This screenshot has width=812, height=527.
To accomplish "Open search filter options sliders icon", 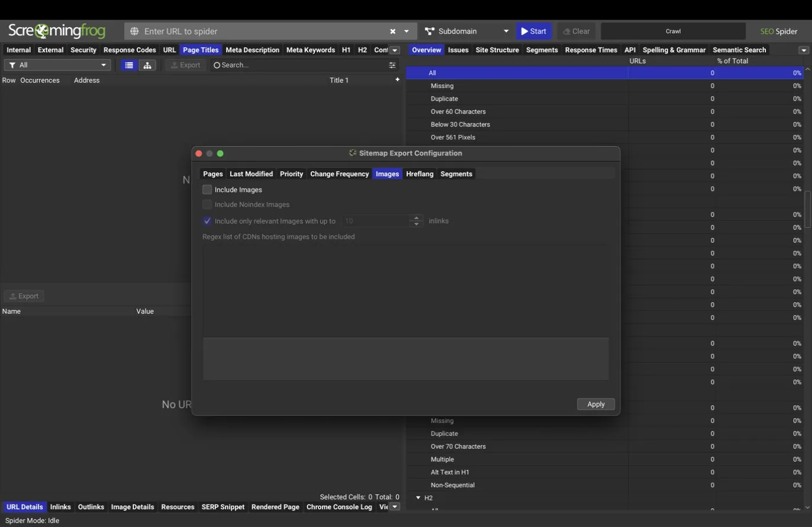I will click(x=392, y=65).
